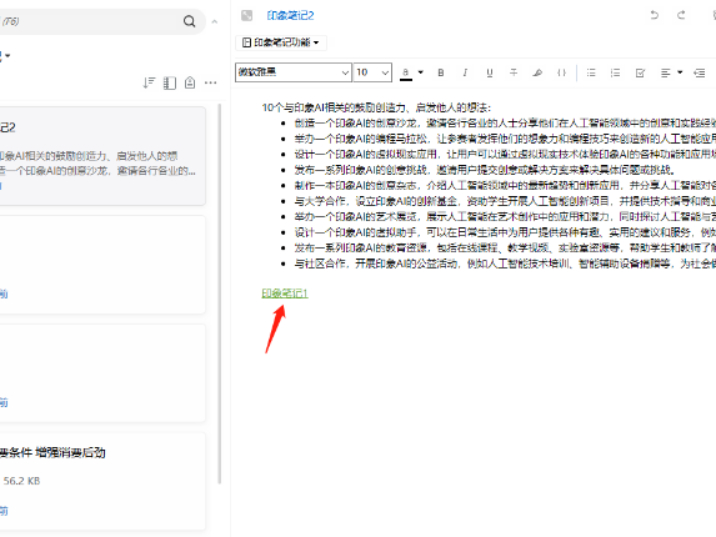Switch note list view layout icon
Image resolution: width=716 pixels, height=537 pixels.
pyautogui.click(x=169, y=83)
